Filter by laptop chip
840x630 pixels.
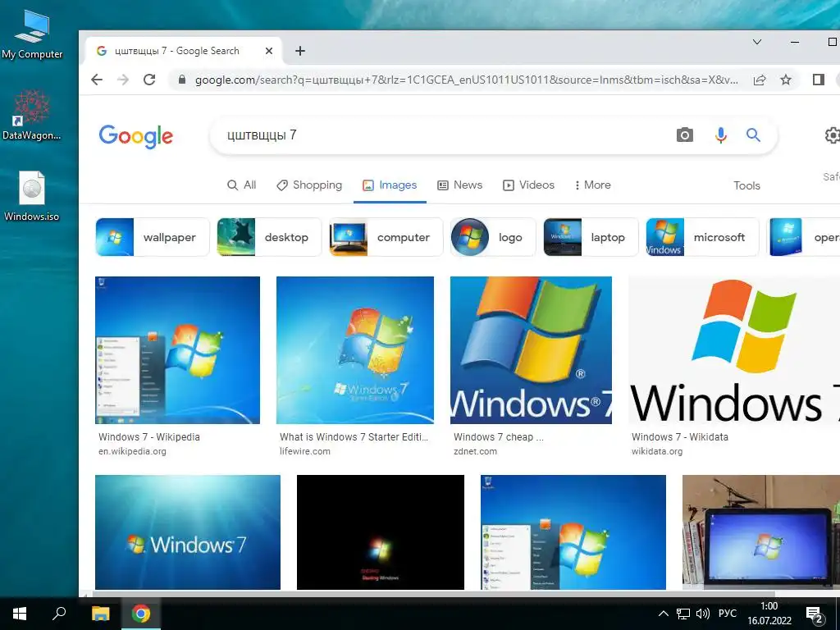click(x=591, y=237)
